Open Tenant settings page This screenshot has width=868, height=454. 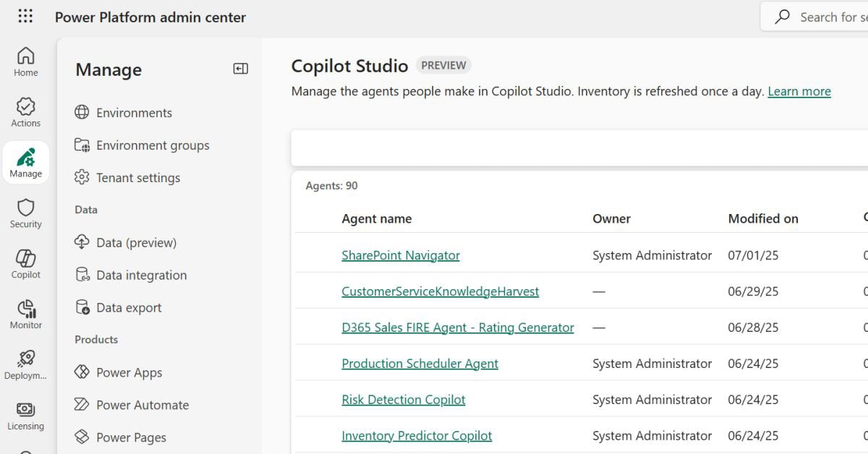138,178
